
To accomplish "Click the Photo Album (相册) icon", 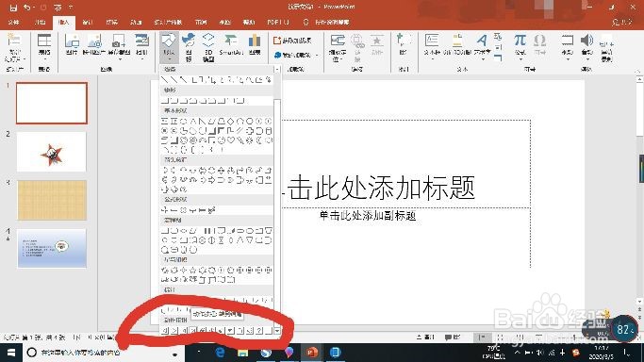I will [x=141, y=41].
